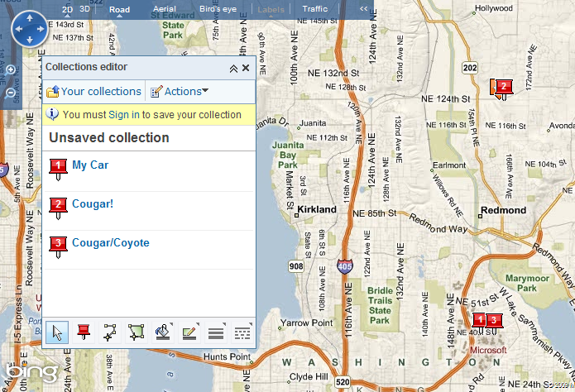
Task: Switch to 2D map mode
Action: [68, 9]
